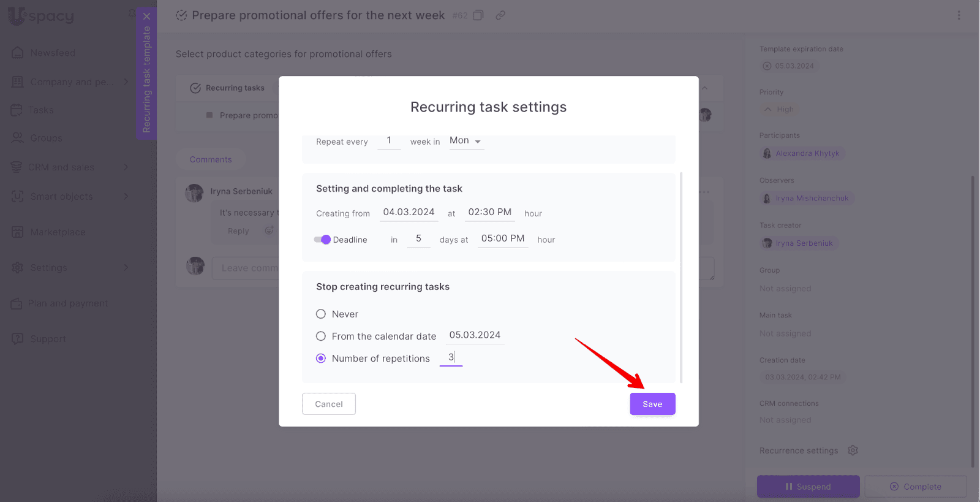980x502 pixels.
Task: Click the Cancel button
Action: pos(329,404)
